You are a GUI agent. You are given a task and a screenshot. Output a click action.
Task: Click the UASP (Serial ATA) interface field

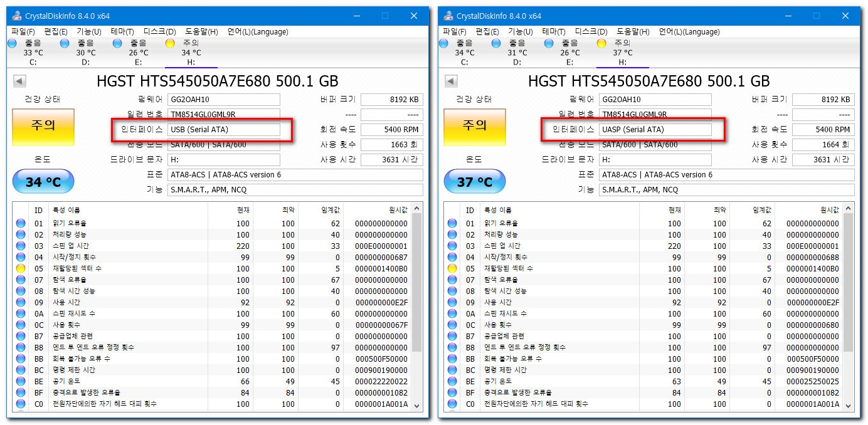click(655, 130)
